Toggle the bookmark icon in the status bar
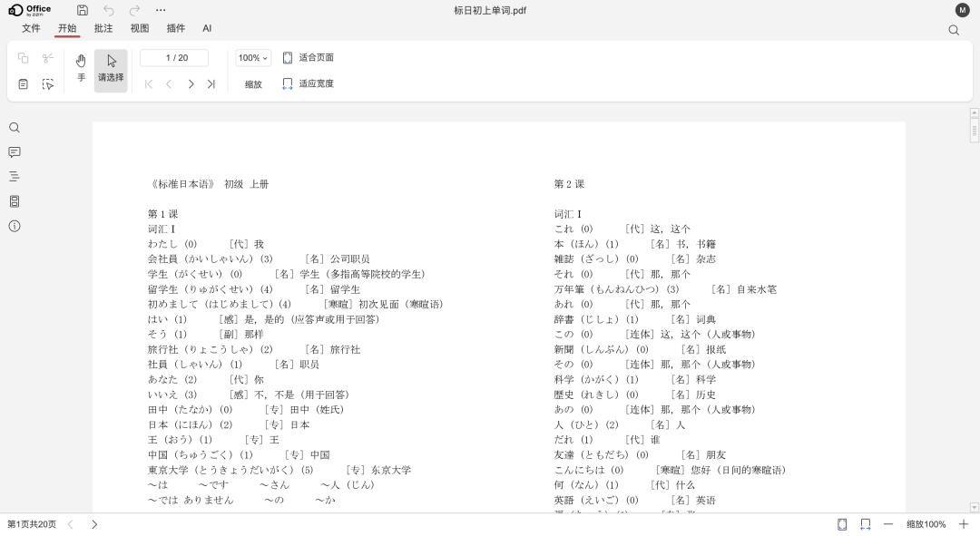Screen dimensions: 980x536 (865, 524)
